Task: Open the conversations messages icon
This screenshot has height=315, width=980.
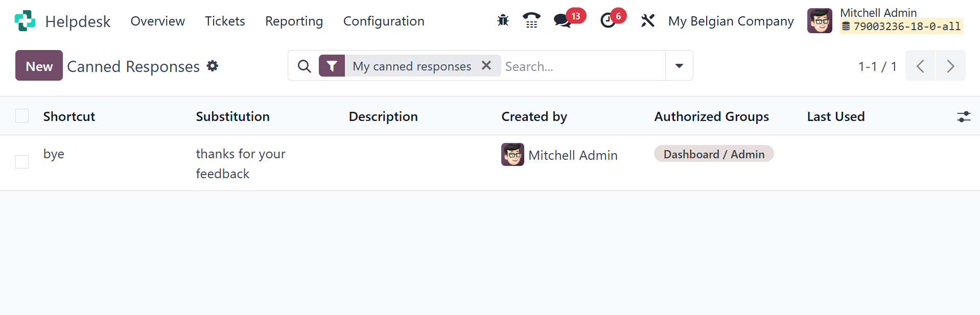Action: coord(563,20)
